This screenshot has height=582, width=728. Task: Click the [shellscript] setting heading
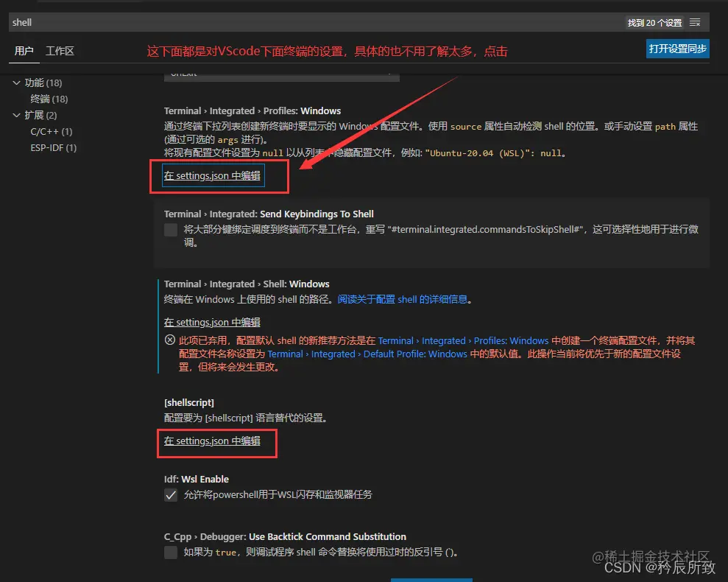189,402
